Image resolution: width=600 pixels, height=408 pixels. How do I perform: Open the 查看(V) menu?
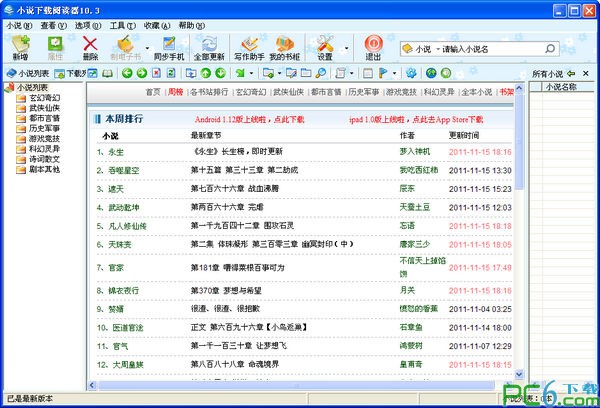[x=54, y=26]
